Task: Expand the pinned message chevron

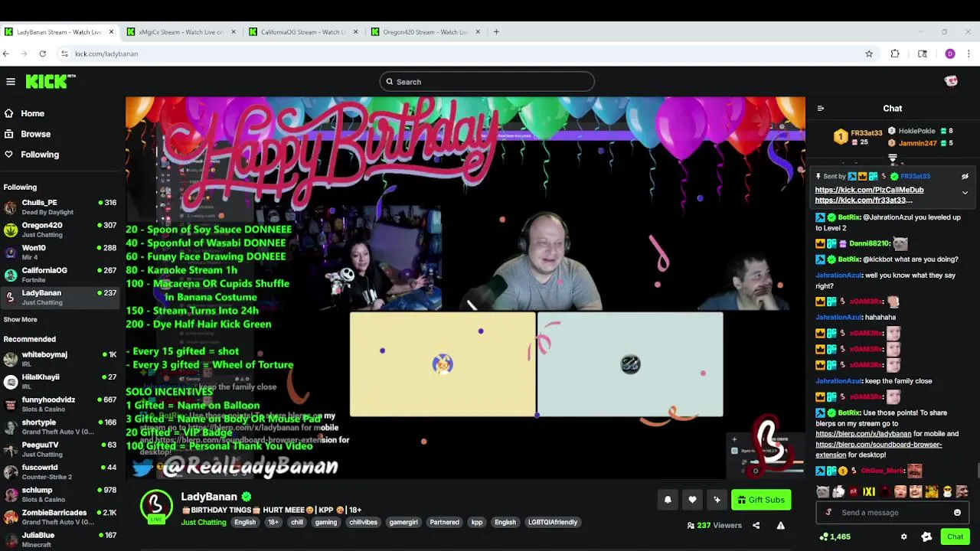Action: pos(965,193)
